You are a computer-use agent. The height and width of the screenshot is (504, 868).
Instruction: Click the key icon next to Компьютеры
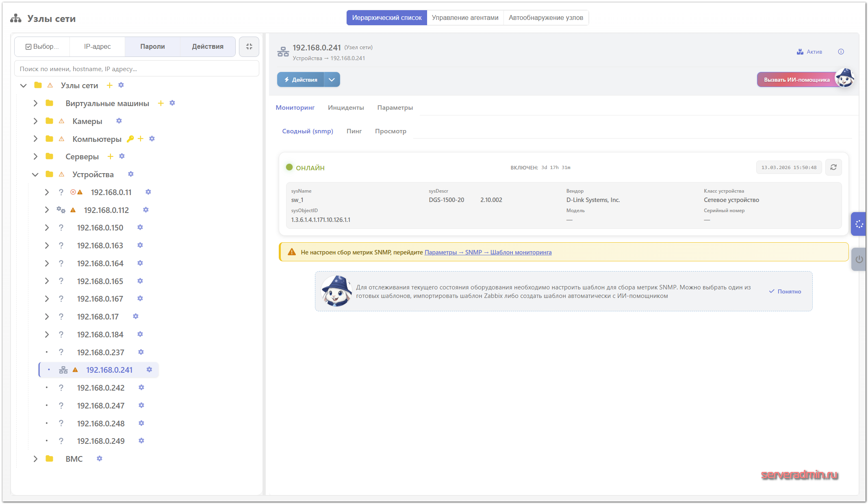point(130,139)
